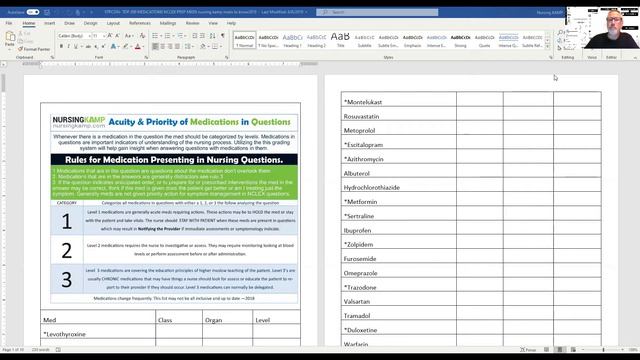This screenshot has width=640, height=360.
Task: Click the Sort icon in Paragraph group
Action: 213,36
